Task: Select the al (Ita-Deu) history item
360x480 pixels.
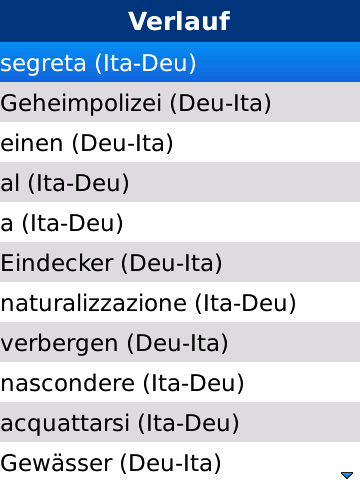Action: coord(180,182)
